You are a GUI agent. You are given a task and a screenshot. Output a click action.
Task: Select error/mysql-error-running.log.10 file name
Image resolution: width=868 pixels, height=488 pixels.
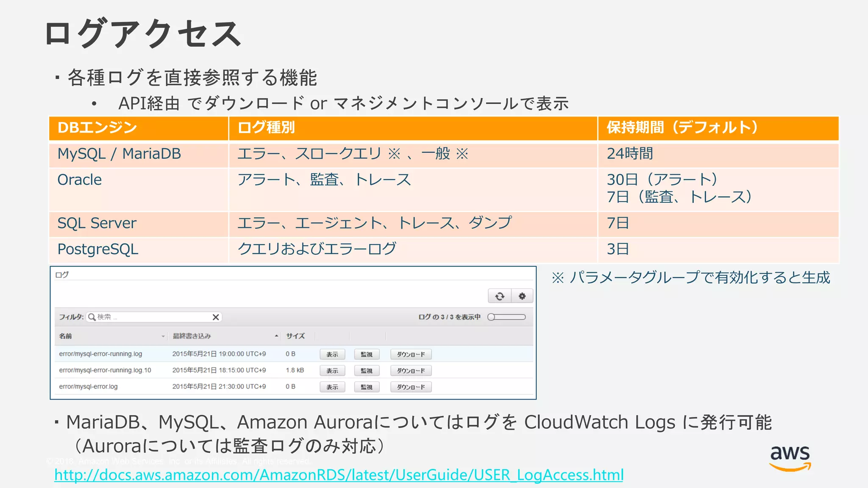tap(105, 370)
